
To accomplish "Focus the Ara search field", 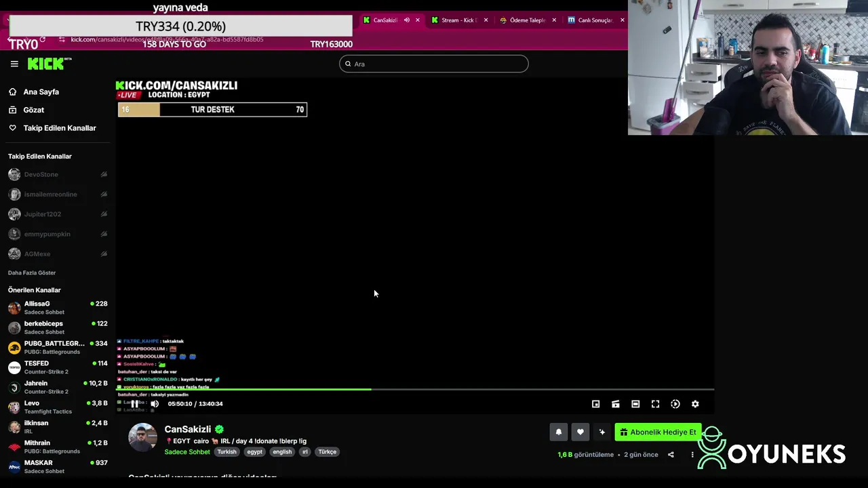I will (x=434, y=64).
